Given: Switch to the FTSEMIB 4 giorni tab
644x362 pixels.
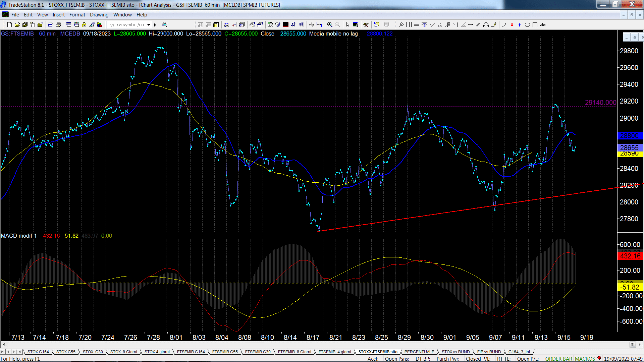Looking at the screenshot, I should click(x=335, y=352).
